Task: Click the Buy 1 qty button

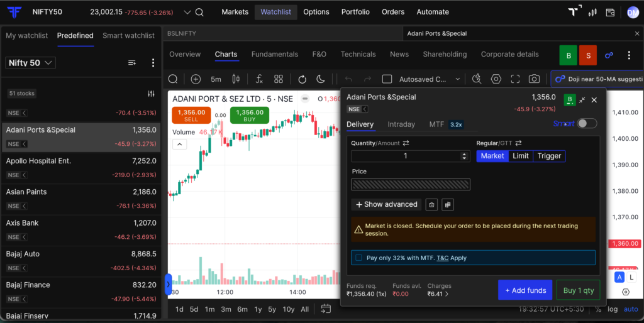Action: [579, 290]
